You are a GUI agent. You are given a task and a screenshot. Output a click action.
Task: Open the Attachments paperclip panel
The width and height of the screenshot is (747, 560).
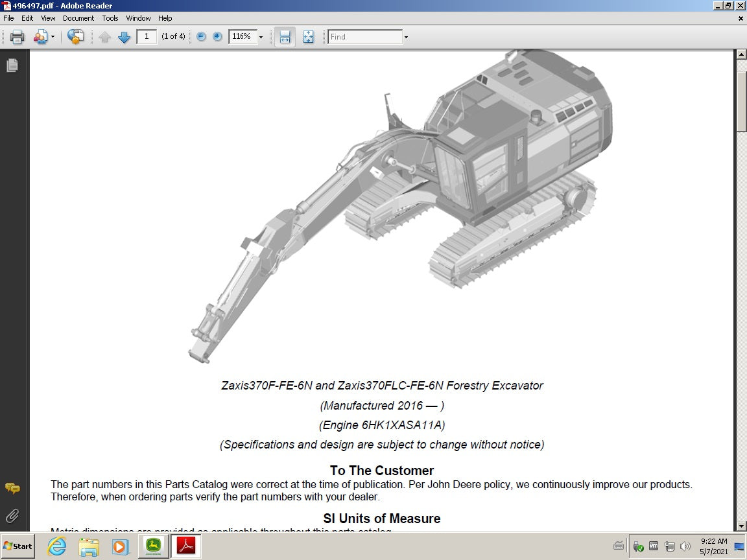12,516
